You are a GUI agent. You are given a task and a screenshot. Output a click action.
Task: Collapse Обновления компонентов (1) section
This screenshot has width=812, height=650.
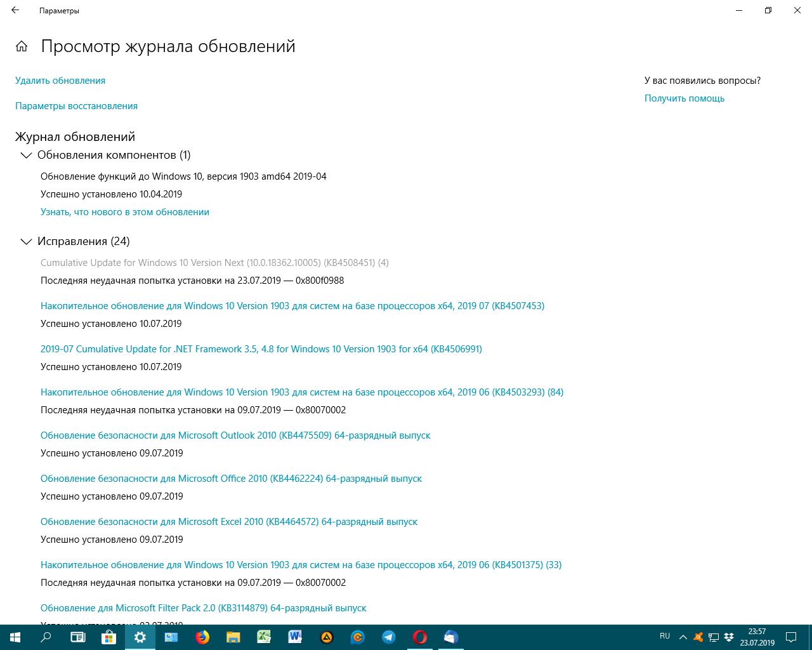tap(26, 155)
